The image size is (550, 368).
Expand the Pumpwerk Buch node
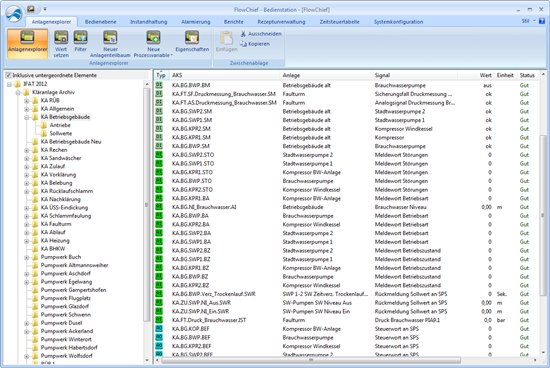[27, 257]
